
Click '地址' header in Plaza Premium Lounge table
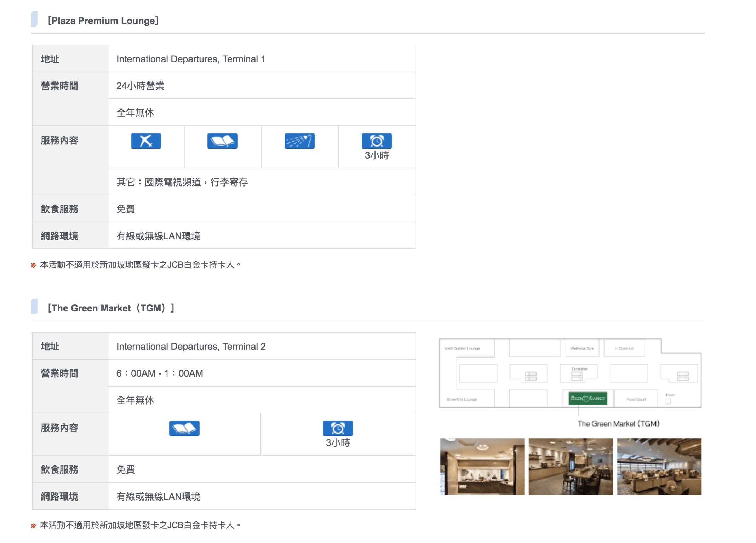50,59
